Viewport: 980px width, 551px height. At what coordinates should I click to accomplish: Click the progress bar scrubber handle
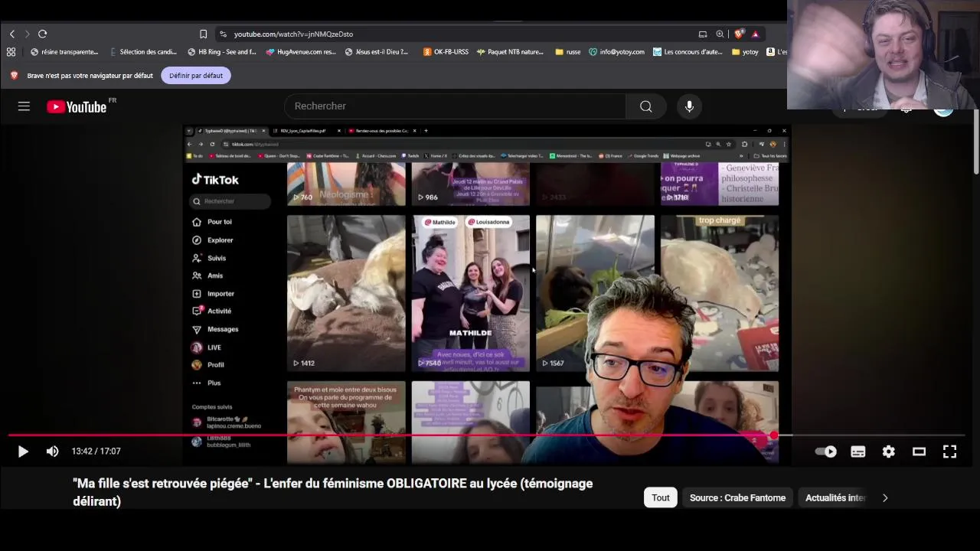[774, 436]
